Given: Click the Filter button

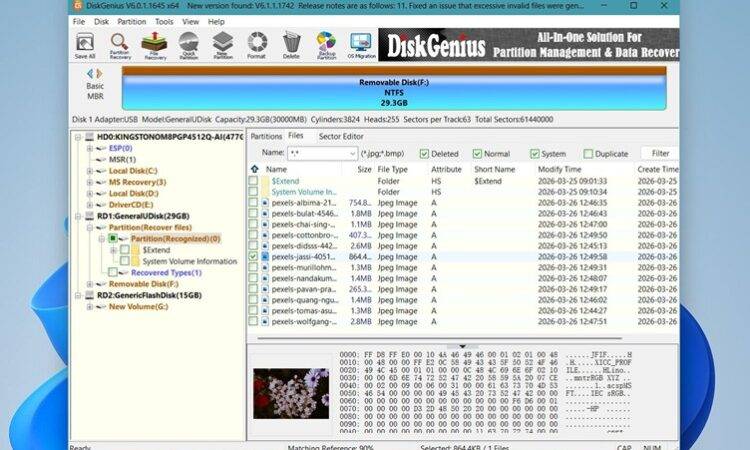Looking at the screenshot, I should tap(661, 153).
